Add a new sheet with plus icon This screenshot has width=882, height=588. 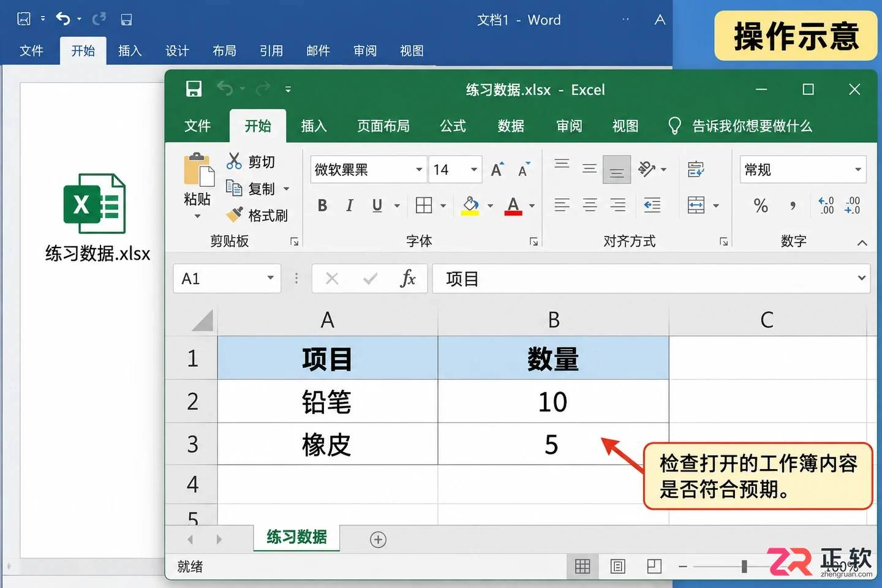[x=378, y=540]
